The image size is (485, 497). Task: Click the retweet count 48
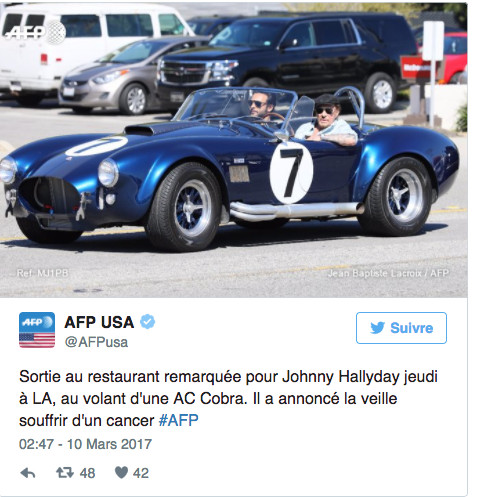pos(87,473)
